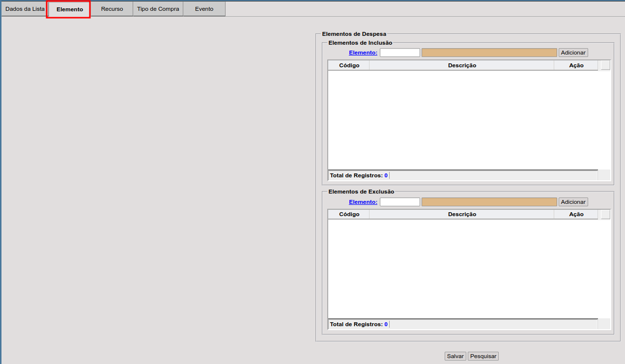Click Elemento link in Elementos de Inclusão
Viewport: 625px width, 364px height.
click(363, 53)
